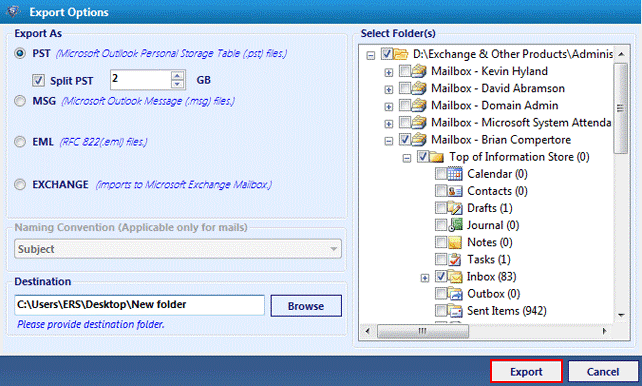The image size is (642, 386).
Task: Click the Drafts folder icon
Action: click(x=455, y=208)
